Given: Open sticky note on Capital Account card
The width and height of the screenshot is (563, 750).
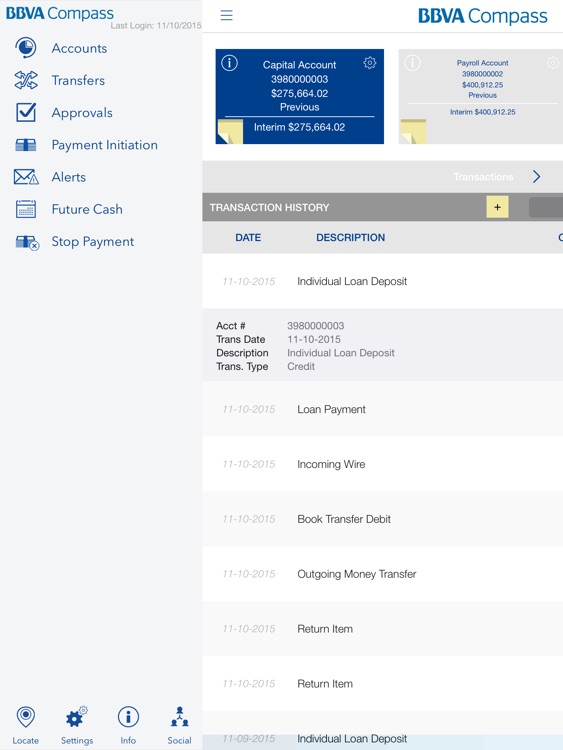Looking at the screenshot, I should click(230, 132).
